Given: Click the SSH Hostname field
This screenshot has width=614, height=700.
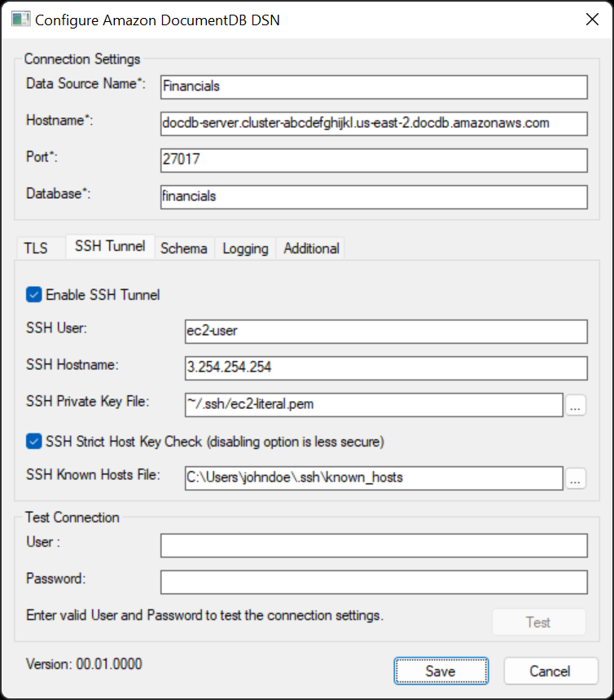Looking at the screenshot, I should pyautogui.click(x=386, y=368).
